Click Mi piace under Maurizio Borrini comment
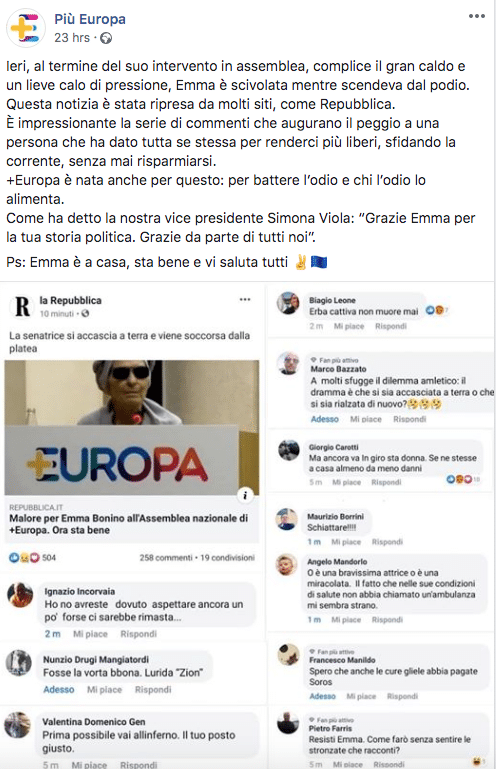This screenshot has width=496, height=769. pyautogui.click(x=346, y=542)
